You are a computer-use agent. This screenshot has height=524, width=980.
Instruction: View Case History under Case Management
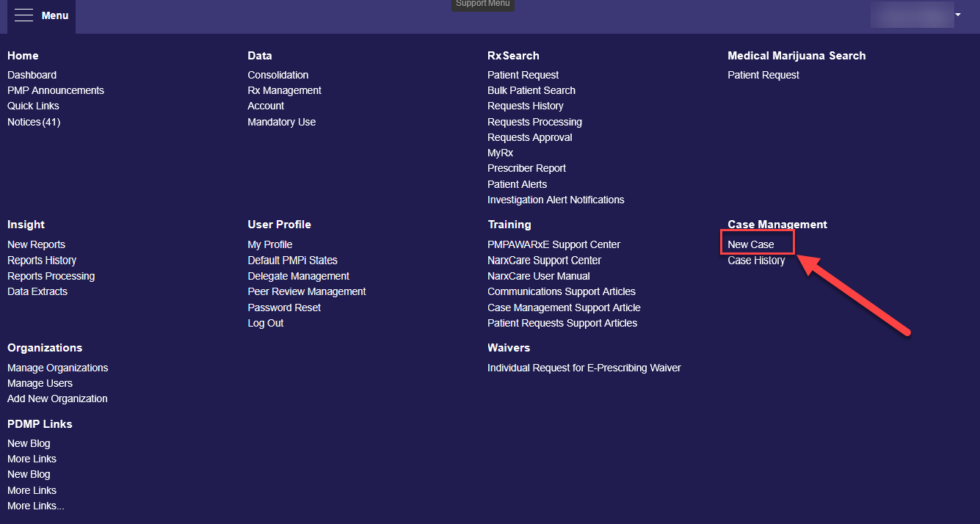coord(756,260)
